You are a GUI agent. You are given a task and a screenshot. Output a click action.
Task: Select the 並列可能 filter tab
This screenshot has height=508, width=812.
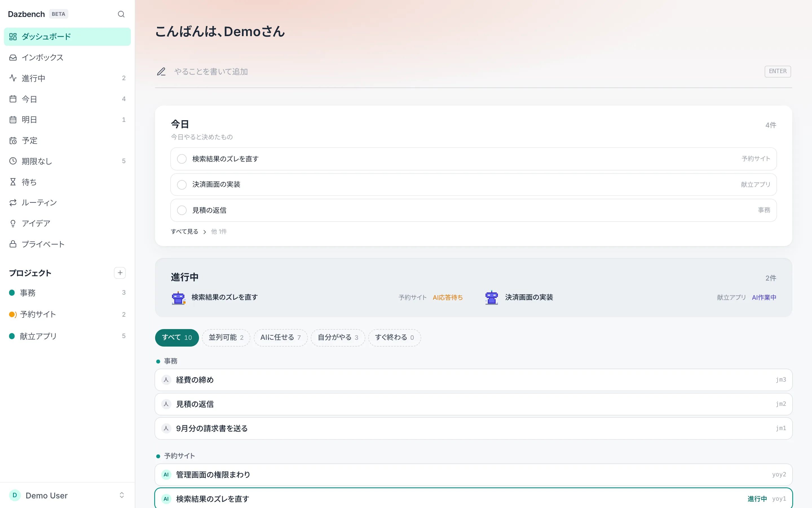(226, 338)
